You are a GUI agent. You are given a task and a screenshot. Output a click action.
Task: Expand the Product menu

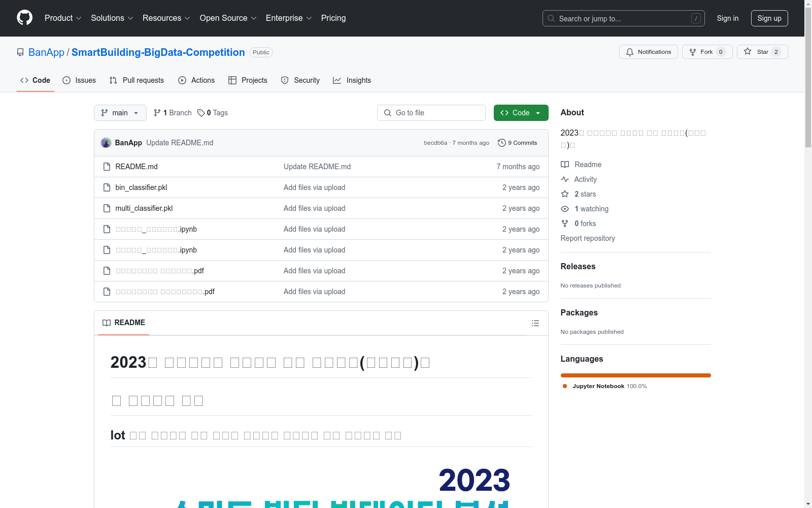63,18
